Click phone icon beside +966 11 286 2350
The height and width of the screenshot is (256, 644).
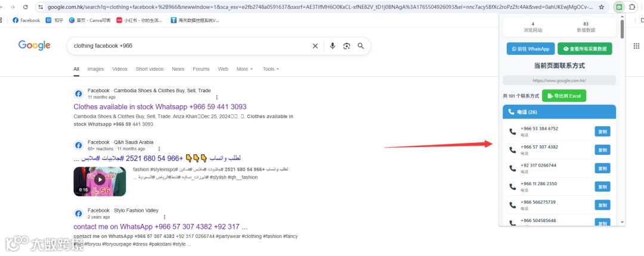point(512,187)
